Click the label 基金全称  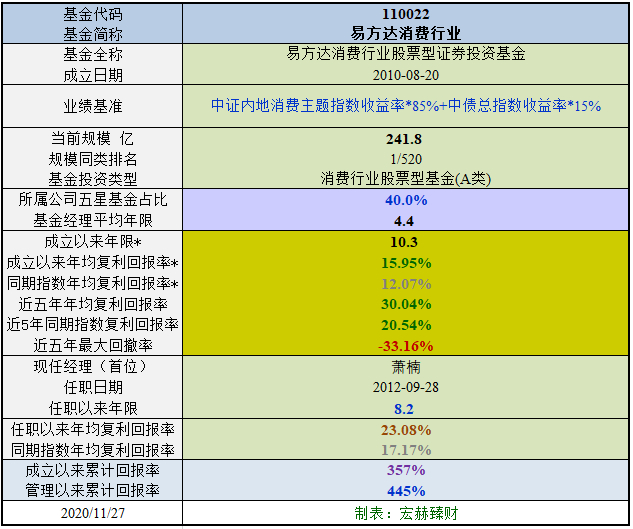[x=93, y=54]
